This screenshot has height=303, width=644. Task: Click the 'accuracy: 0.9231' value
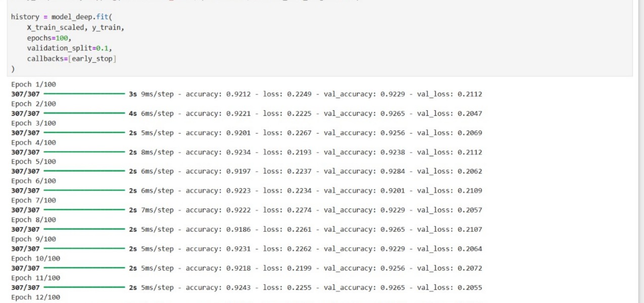(218, 249)
